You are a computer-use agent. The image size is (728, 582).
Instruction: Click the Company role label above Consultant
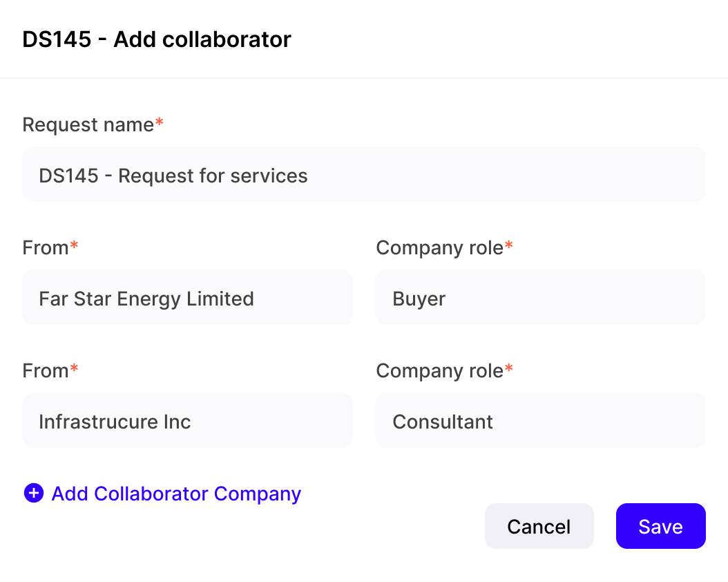pyautogui.click(x=439, y=370)
